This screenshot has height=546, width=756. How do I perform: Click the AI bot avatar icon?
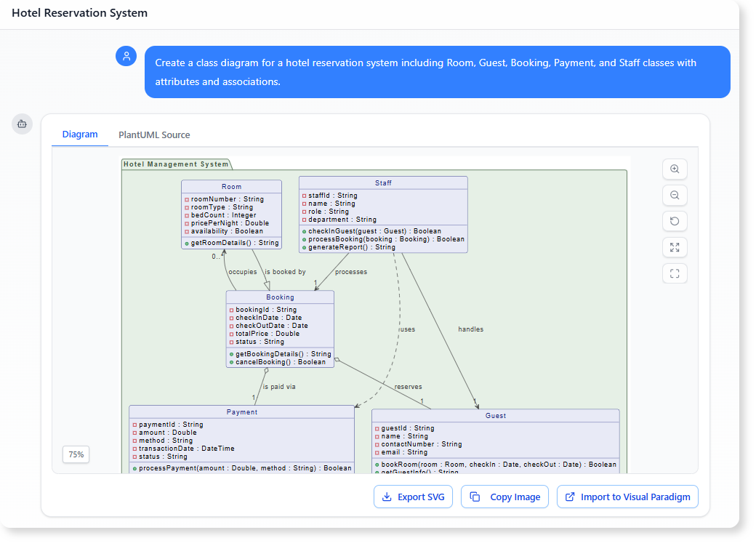[22, 124]
